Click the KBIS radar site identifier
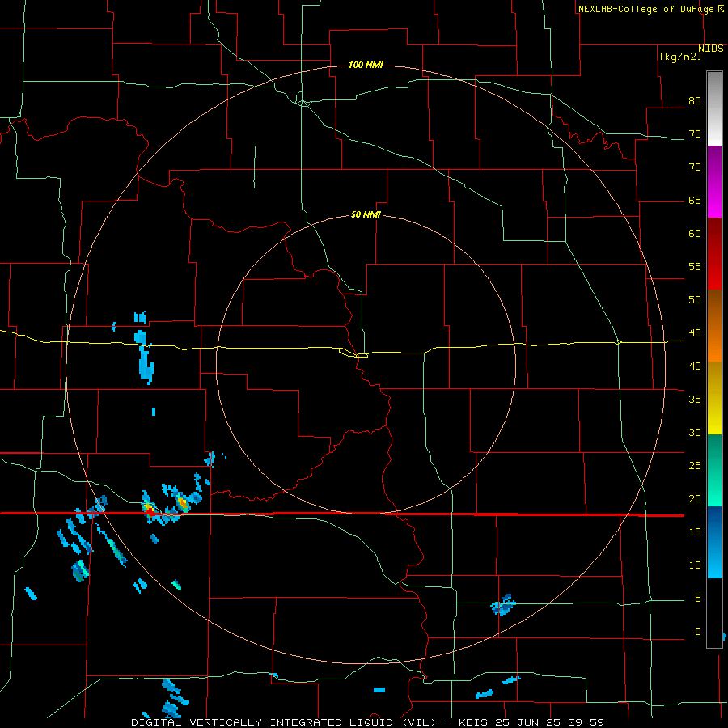This screenshot has width=728, height=728. pyautogui.click(x=473, y=722)
